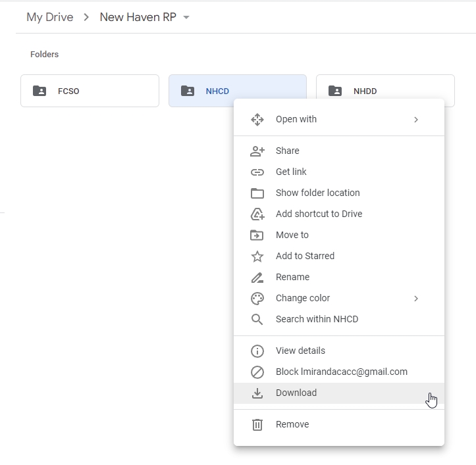This screenshot has height=465, width=476.
Task: Select the FCSO shared folder
Action: click(x=90, y=91)
